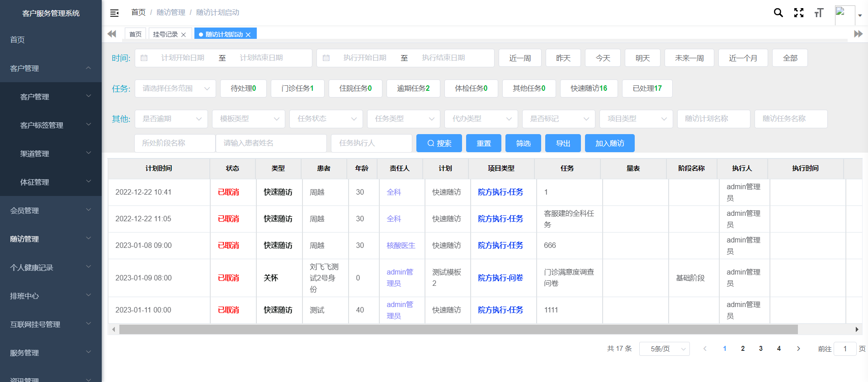Screen dimensions: 868x382
Task: Open 核酸医生 responsible-person link
Action: pos(401,245)
